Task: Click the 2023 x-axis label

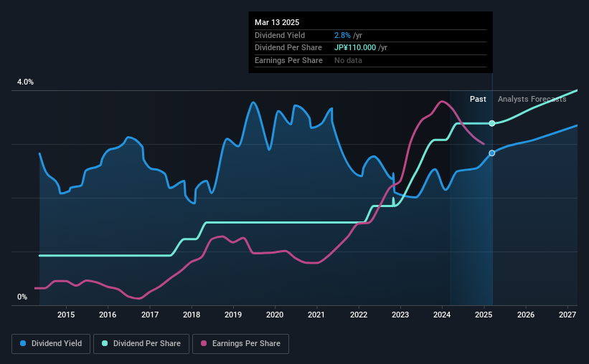Action: [x=400, y=315]
